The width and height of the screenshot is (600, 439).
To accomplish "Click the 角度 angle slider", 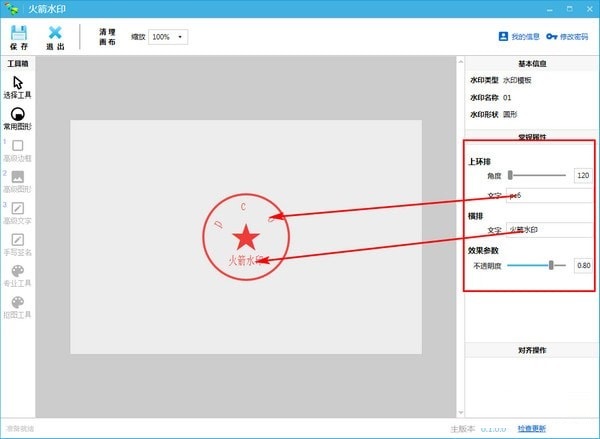I will (537, 174).
